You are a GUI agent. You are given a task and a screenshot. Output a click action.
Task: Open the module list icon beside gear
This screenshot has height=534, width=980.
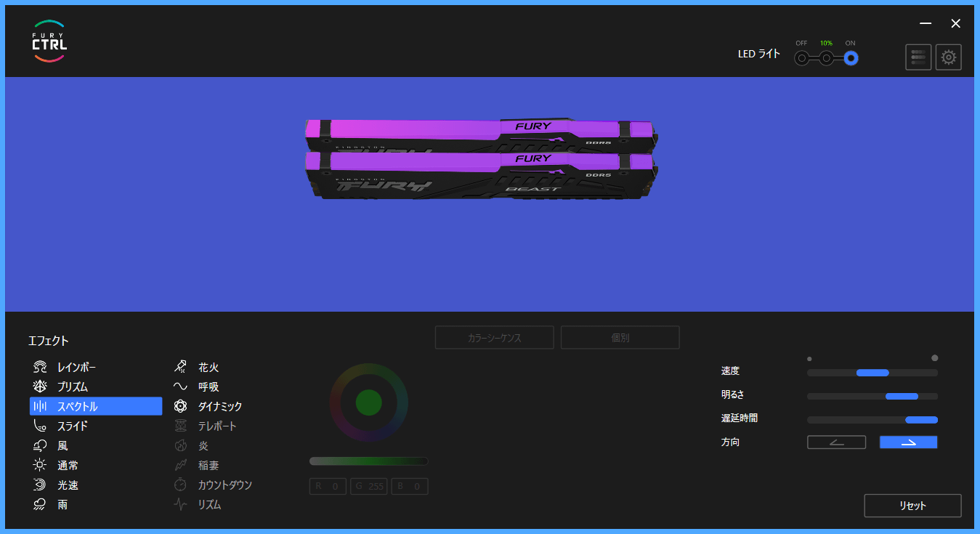918,57
